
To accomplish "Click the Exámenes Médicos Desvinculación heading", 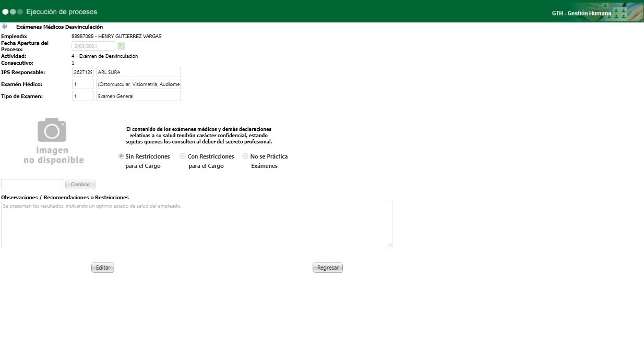I will click(x=59, y=27).
